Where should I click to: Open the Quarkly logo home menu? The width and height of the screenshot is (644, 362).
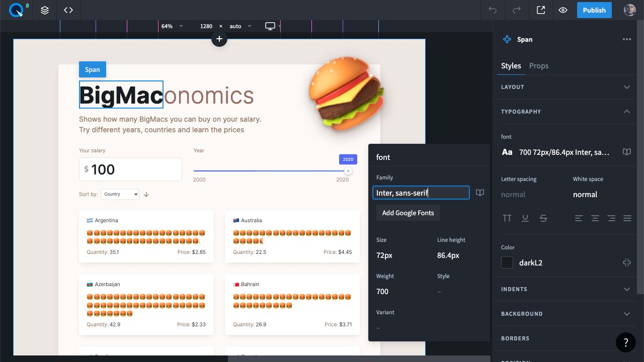[x=16, y=10]
